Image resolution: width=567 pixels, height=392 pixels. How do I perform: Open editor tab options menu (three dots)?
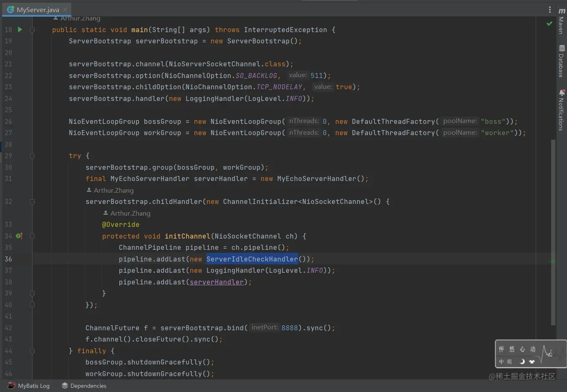pos(550,10)
